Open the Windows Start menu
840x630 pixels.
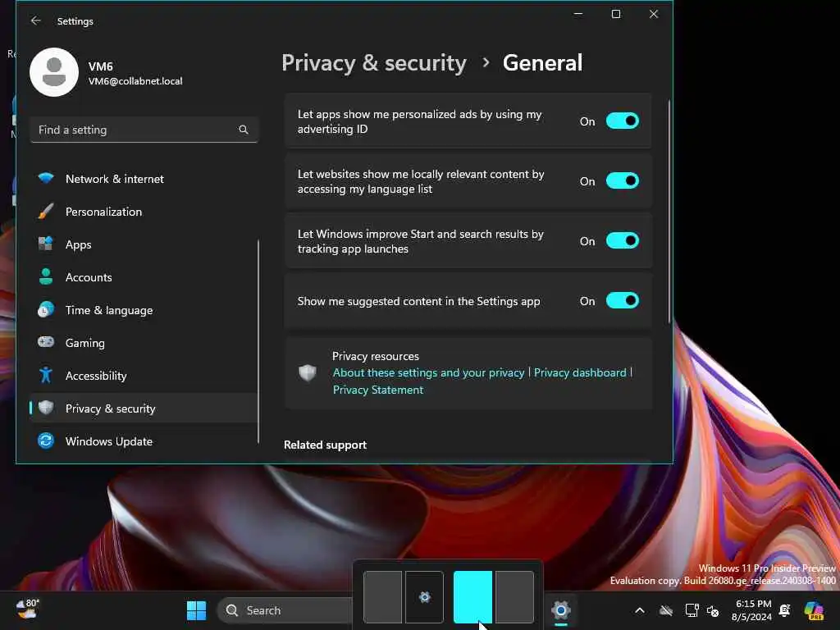tap(197, 610)
